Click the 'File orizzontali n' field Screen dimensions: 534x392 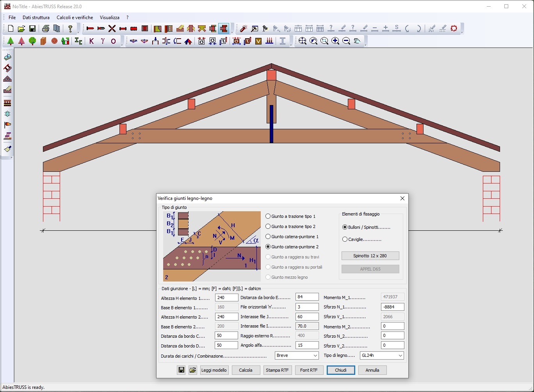point(307,307)
